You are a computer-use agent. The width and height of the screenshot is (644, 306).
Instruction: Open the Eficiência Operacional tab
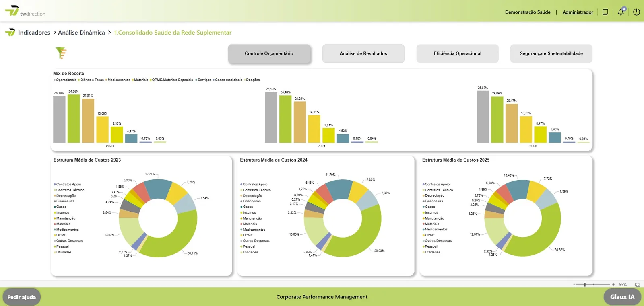click(458, 53)
